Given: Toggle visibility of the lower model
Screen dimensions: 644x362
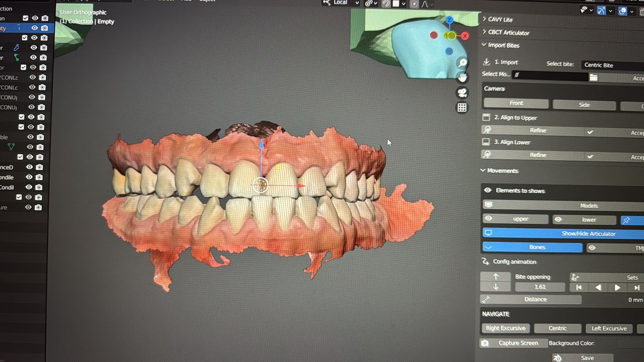Looking at the screenshot, I should tap(584, 220).
